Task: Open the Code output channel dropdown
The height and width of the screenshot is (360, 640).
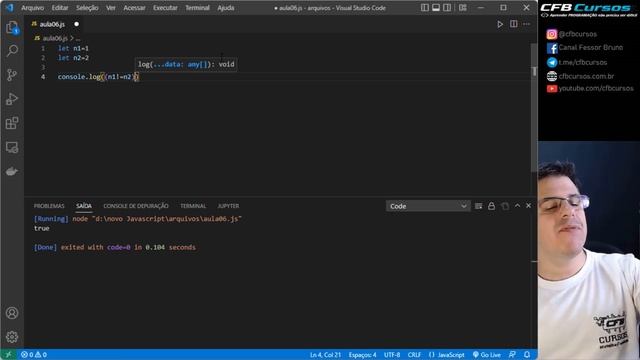Action: click(x=428, y=206)
